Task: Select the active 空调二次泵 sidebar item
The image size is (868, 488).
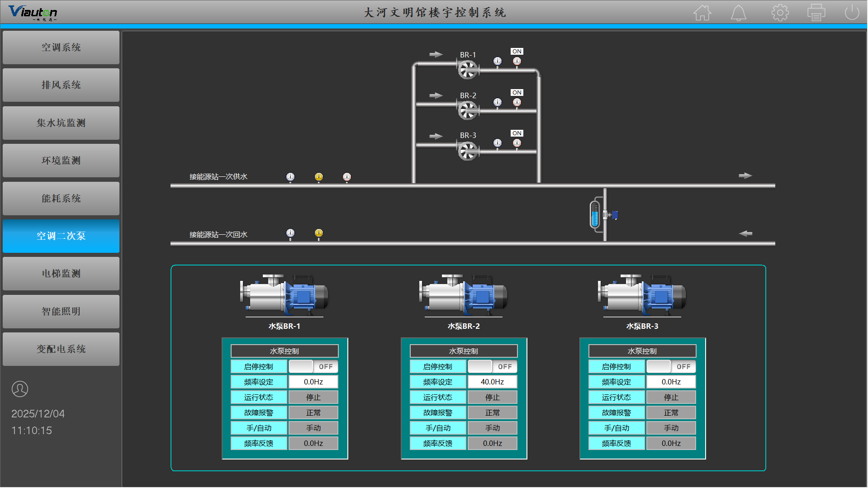Action: [61, 236]
